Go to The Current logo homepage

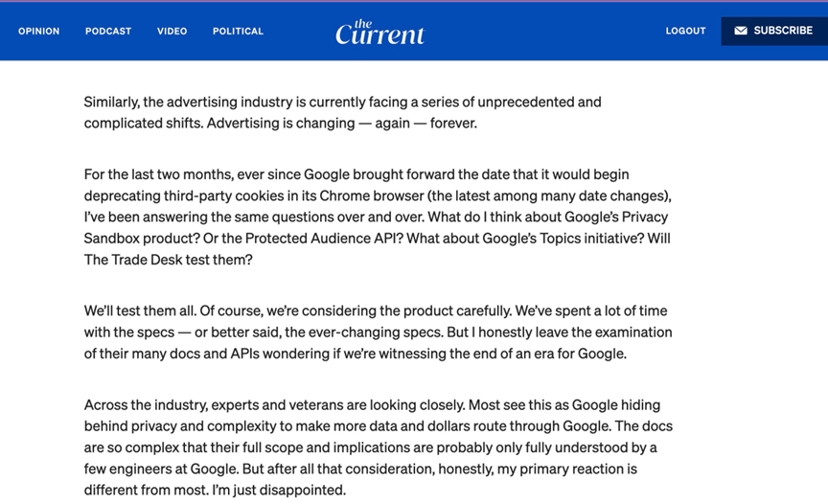(x=379, y=33)
